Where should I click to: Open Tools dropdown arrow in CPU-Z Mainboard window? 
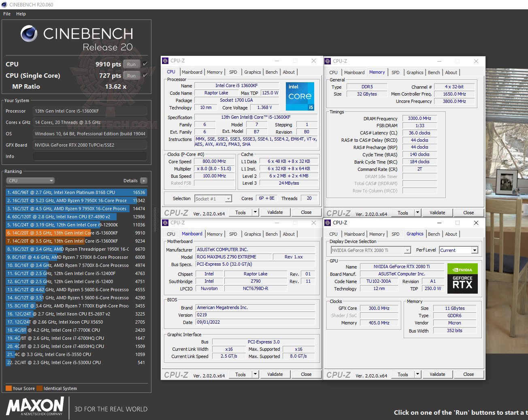pyautogui.click(x=255, y=374)
